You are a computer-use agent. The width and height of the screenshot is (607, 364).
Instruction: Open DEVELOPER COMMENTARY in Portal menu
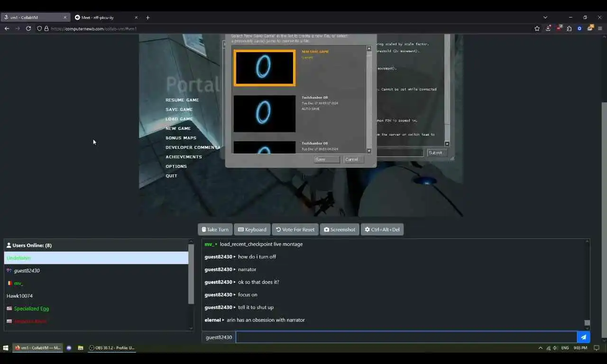click(x=193, y=147)
